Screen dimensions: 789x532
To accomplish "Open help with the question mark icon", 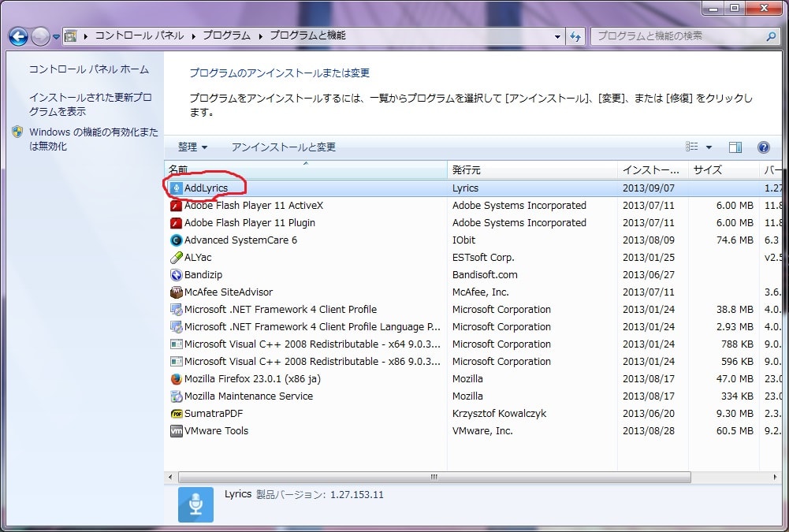I will click(x=763, y=147).
